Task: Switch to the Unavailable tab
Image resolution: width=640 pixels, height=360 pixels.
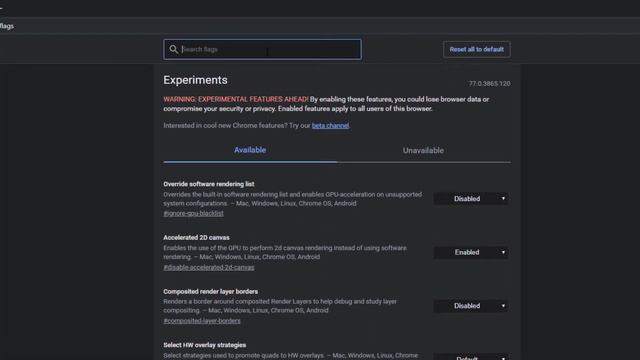Action: [x=423, y=150]
